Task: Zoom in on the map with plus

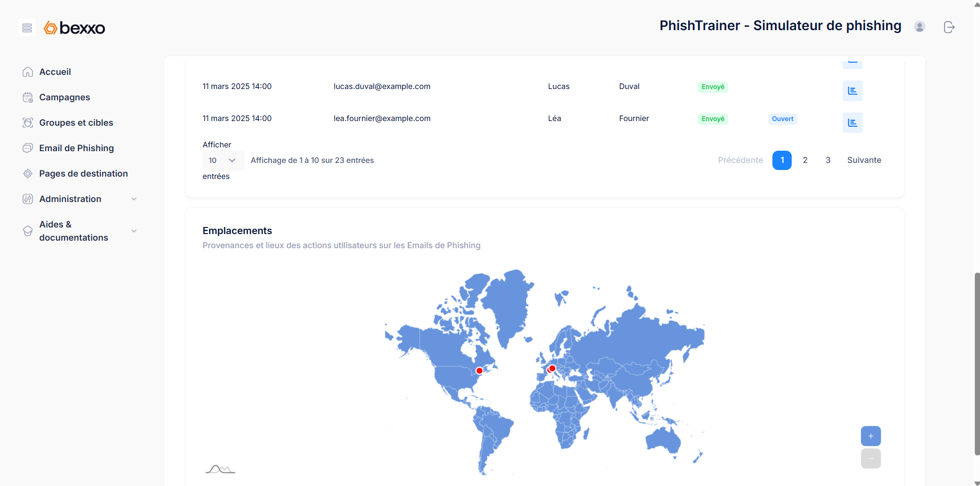Action: 870,436
